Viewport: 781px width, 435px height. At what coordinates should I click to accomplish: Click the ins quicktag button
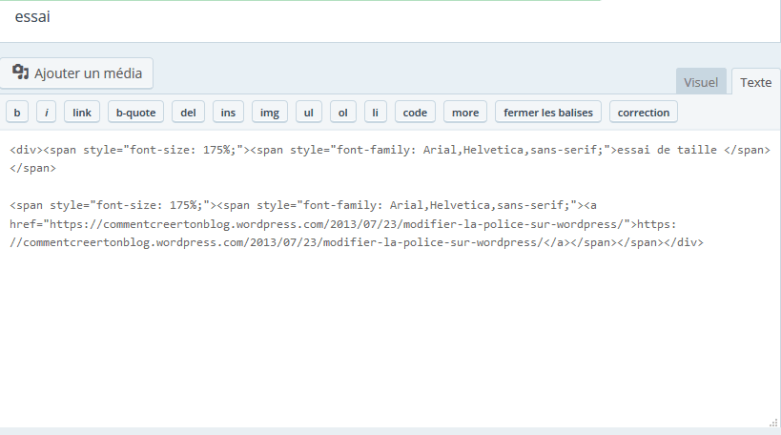pyautogui.click(x=228, y=112)
